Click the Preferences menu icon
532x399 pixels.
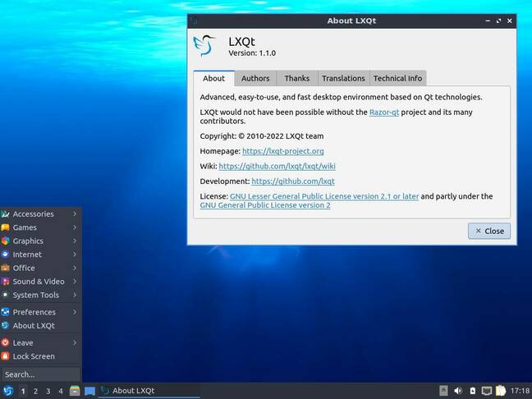(x=5, y=312)
